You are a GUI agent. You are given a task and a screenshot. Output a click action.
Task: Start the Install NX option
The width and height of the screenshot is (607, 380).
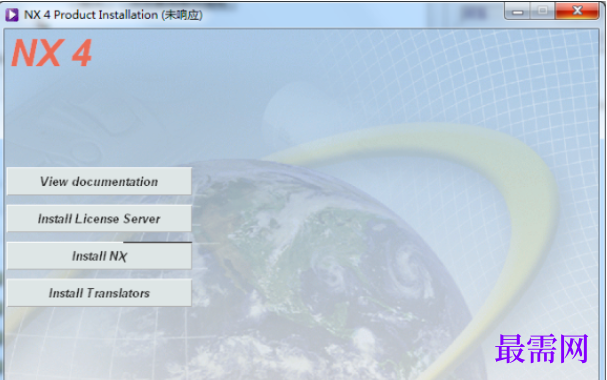pos(99,256)
